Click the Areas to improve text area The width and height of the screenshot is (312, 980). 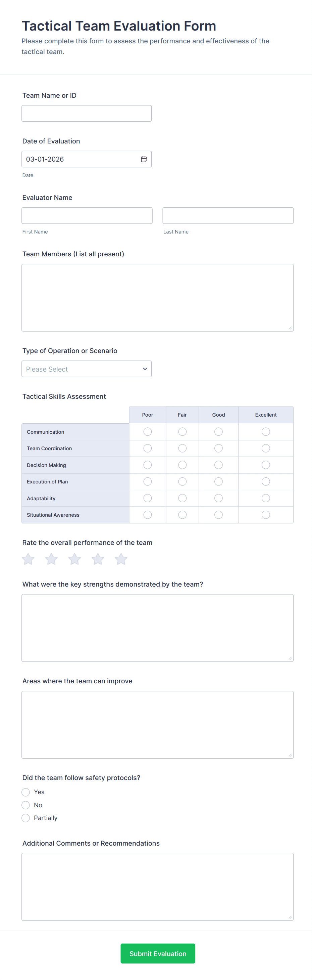click(157, 724)
